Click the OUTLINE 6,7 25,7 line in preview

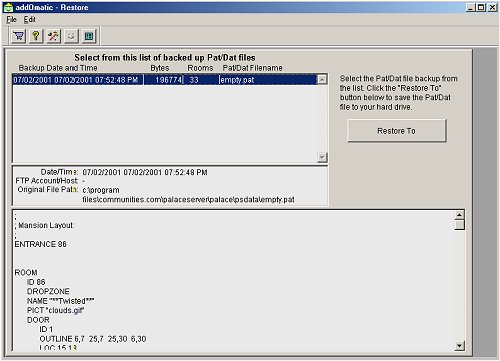[93, 339]
